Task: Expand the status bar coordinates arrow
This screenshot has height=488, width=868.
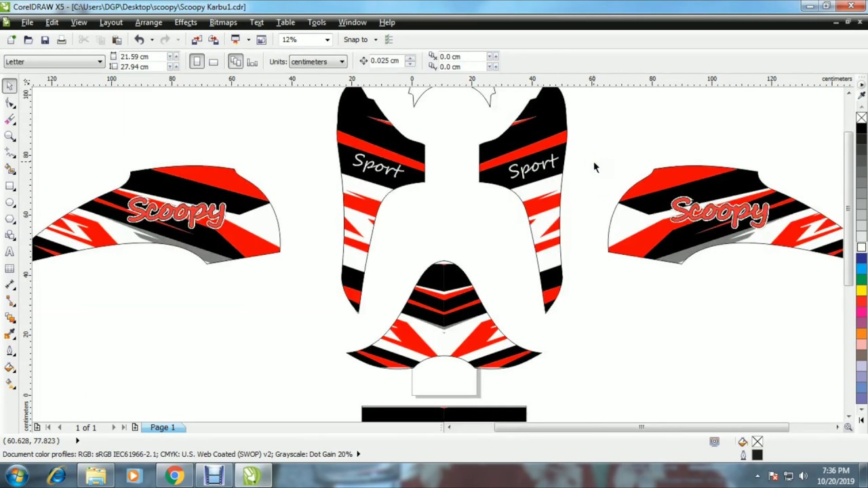Action: coord(77,441)
